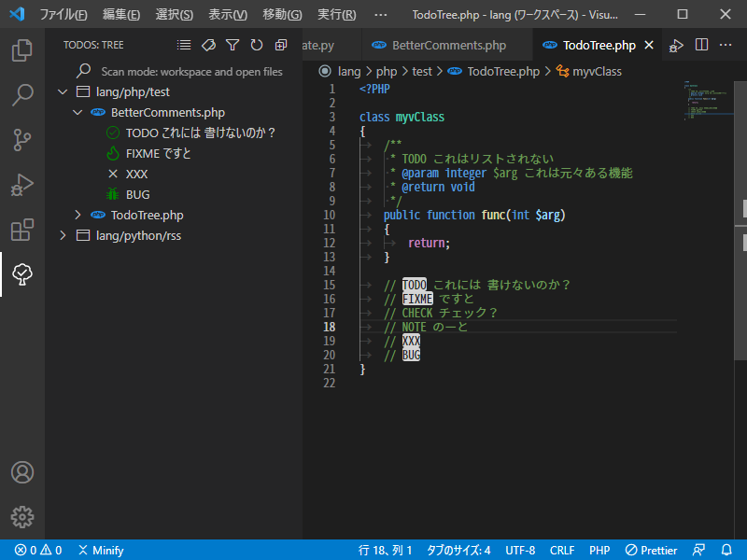Image resolution: width=747 pixels, height=560 pixels.
Task: Open the 編集(E) menu
Action: pos(121,14)
